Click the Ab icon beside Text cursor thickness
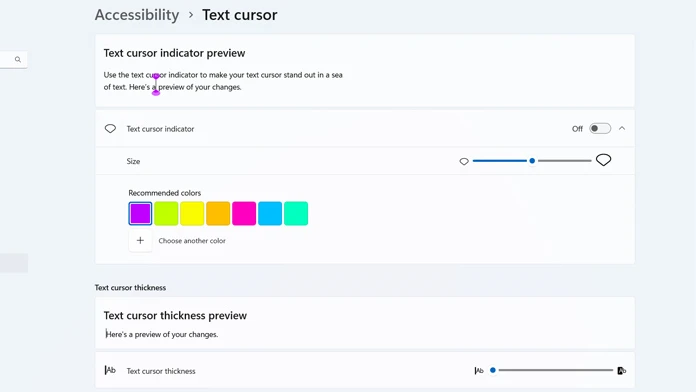The height and width of the screenshot is (392, 696). (110, 370)
